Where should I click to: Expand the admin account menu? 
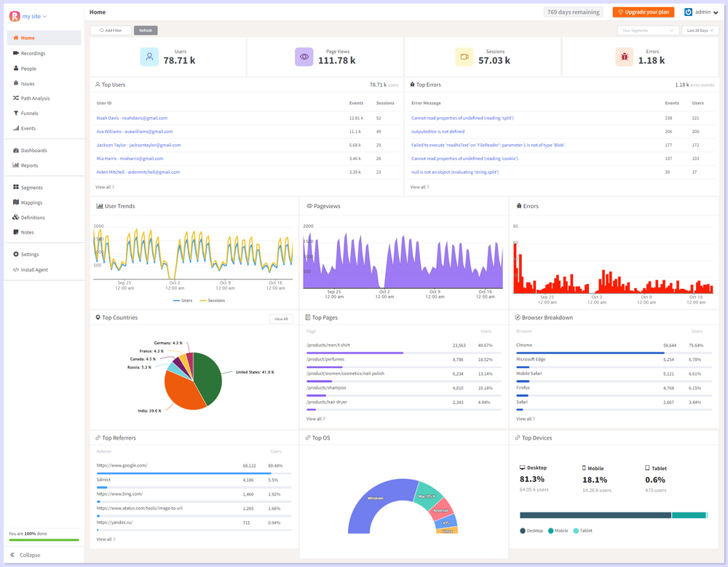click(x=701, y=12)
